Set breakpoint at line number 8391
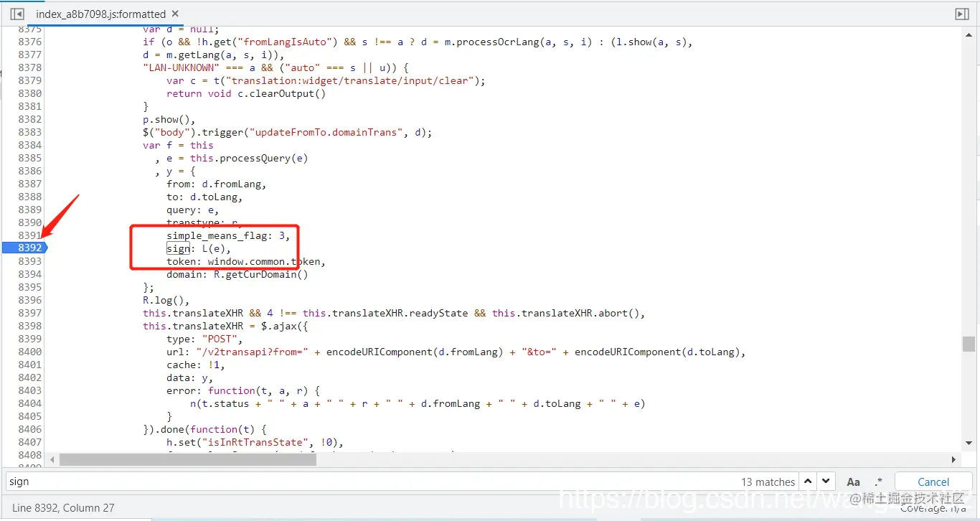Viewport: 980px width, 521px height. click(30, 235)
